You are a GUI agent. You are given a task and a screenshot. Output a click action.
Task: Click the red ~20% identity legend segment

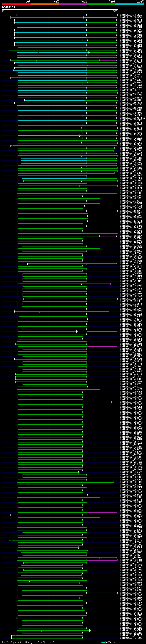pyautogui.click(x=16, y=4)
